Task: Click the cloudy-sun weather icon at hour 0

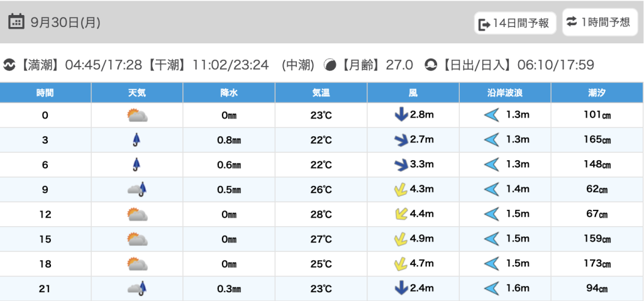Action: [137, 115]
